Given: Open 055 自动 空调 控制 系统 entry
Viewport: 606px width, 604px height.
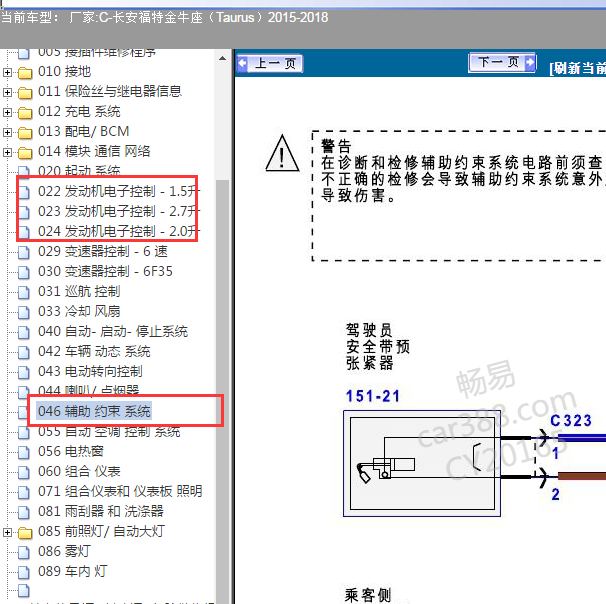Looking at the screenshot, I should pos(109,432).
